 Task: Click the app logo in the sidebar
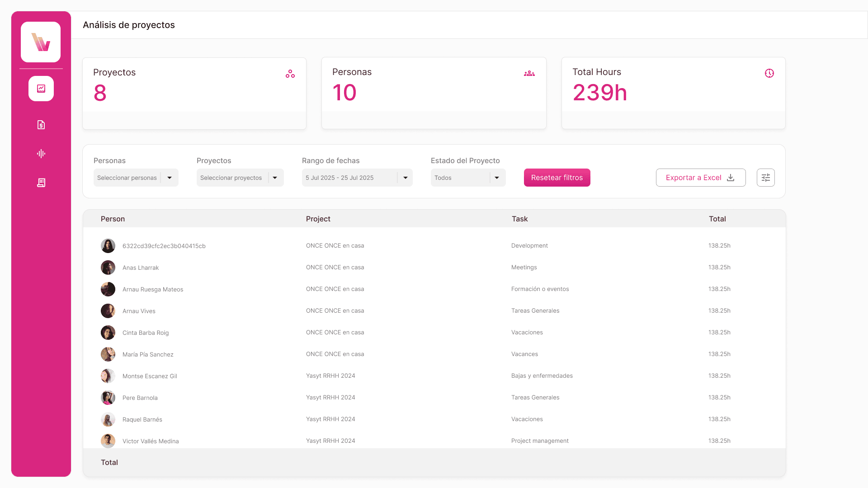(x=41, y=42)
